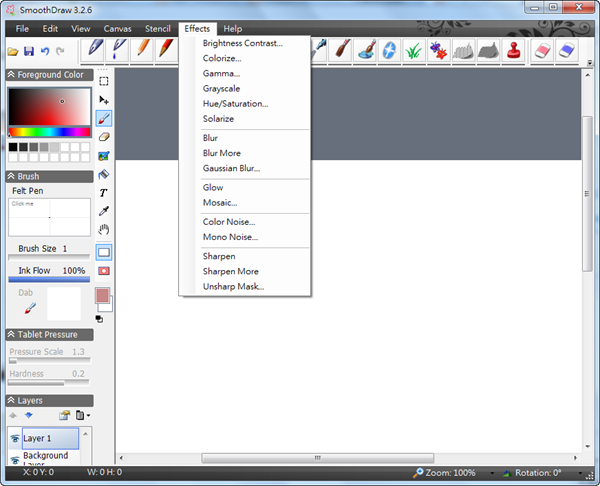Open the Help menu
The height and width of the screenshot is (486, 600).
(233, 29)
